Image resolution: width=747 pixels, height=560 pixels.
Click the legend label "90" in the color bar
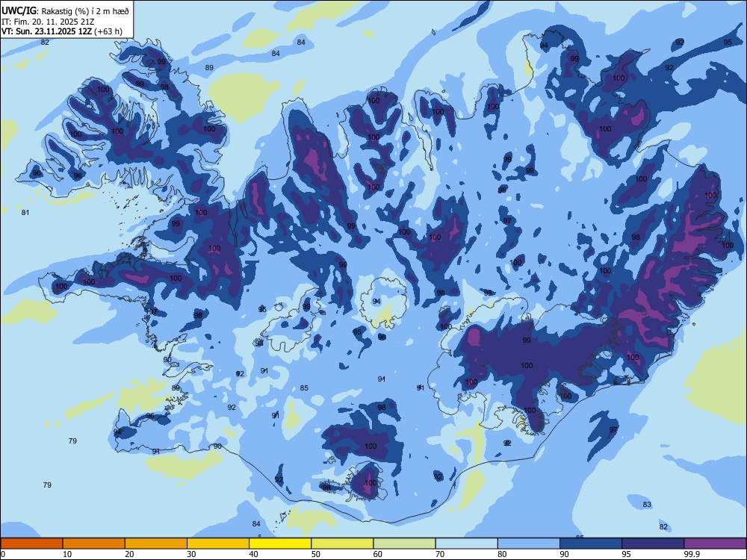click(564, 554)
